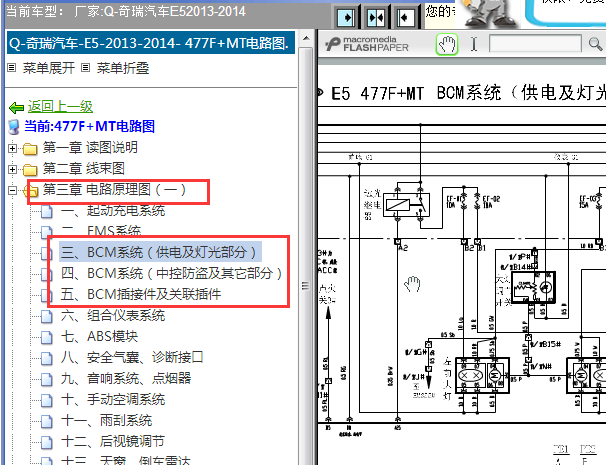606x465 pixels.
Task: Click the 当前:477F+MT电路图 computer icon
Action: [x=14, y=127]
